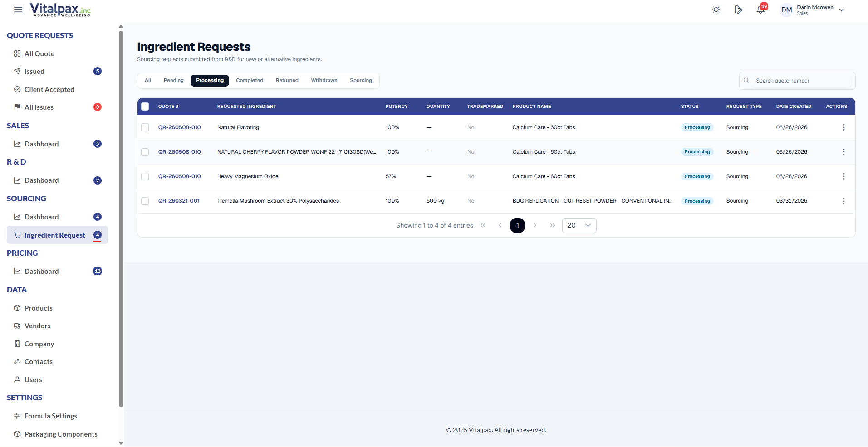Click the search magnifier icon

[746, 80]
